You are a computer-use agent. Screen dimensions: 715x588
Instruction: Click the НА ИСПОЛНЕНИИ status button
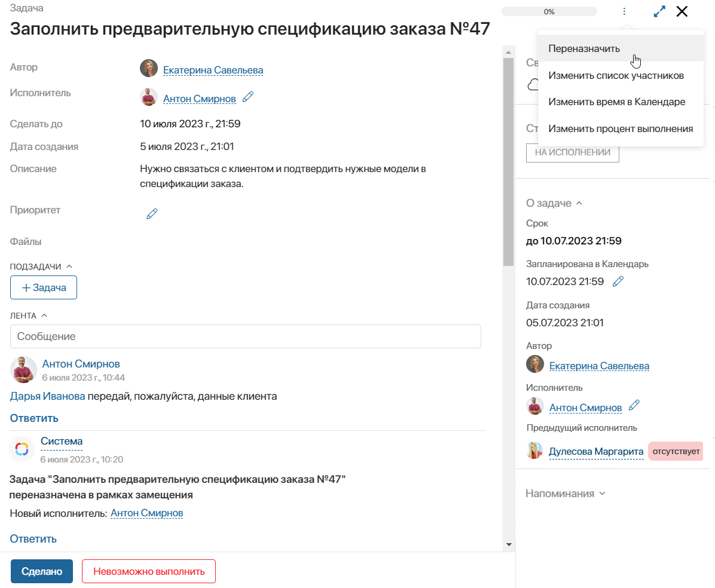tap(573, 153)
